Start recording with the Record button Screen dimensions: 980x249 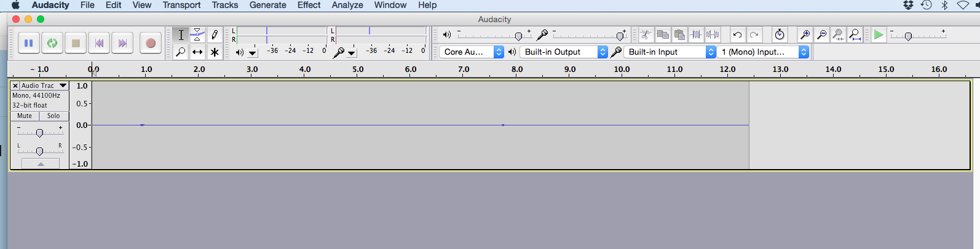pyautogui.click(x=150, y=43)
